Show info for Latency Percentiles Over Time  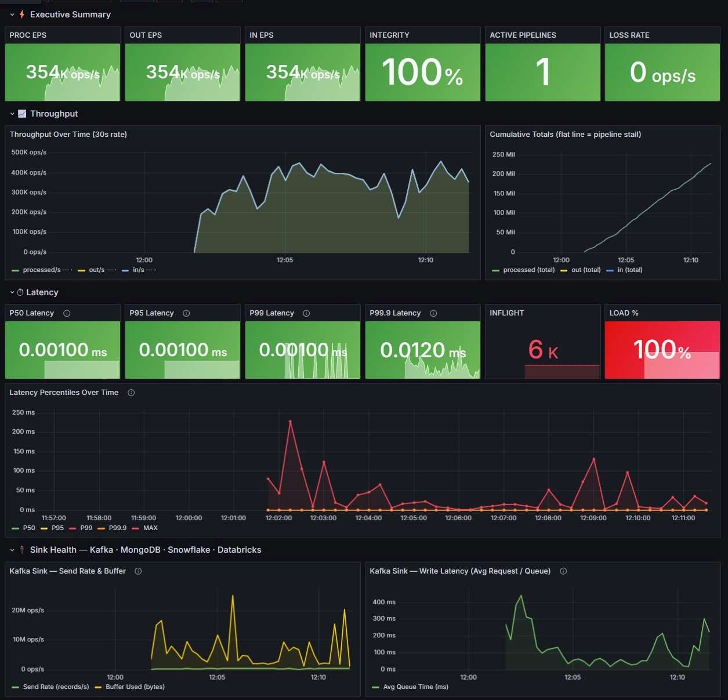pyautogui.click(x=131, y=393)
